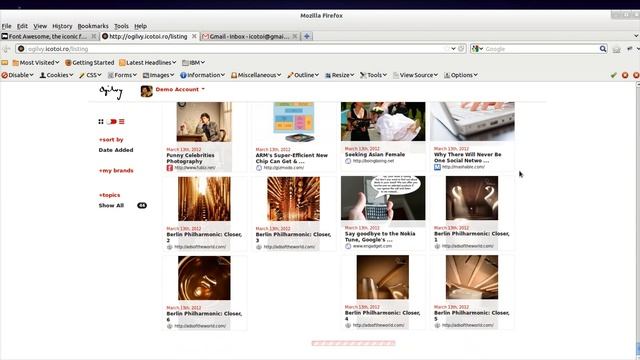640x360 pixels.
Task: Click the search magnifier icon
Action: [x=603, y=49]
